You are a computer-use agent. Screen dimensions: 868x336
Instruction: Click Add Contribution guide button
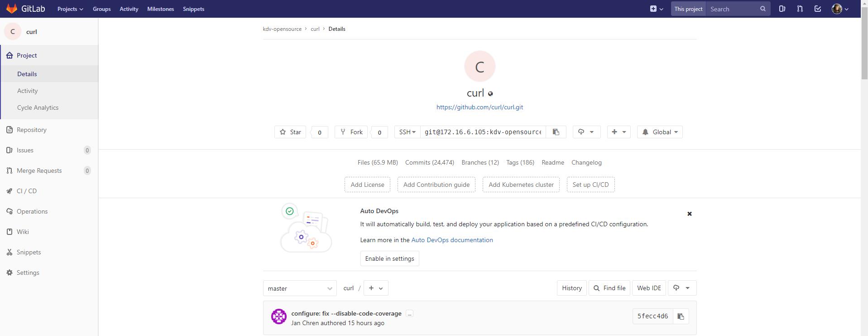[x=436, y=185]
